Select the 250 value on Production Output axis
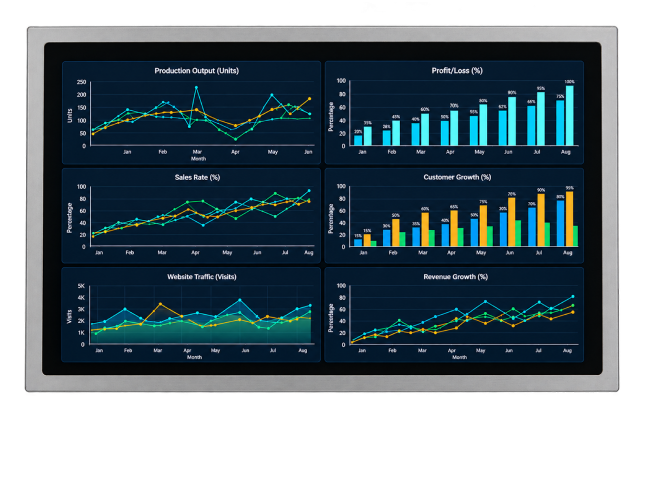649x493 pixels. (x=82, y=82)
